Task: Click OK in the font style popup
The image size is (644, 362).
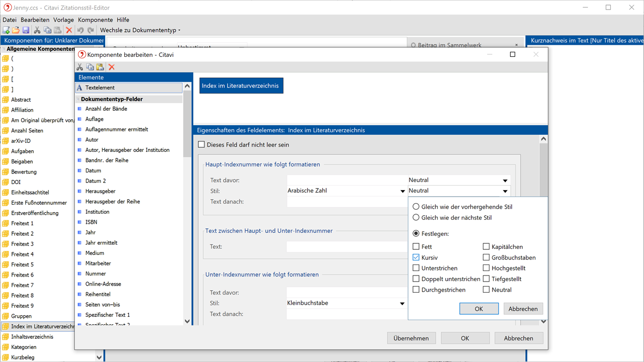Action: point(478,309)
